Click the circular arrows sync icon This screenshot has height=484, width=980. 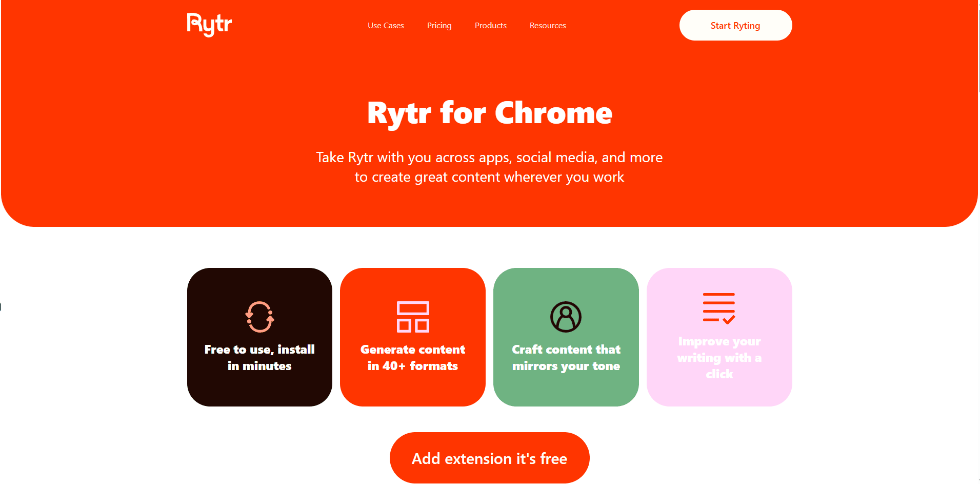pos(259,317)
